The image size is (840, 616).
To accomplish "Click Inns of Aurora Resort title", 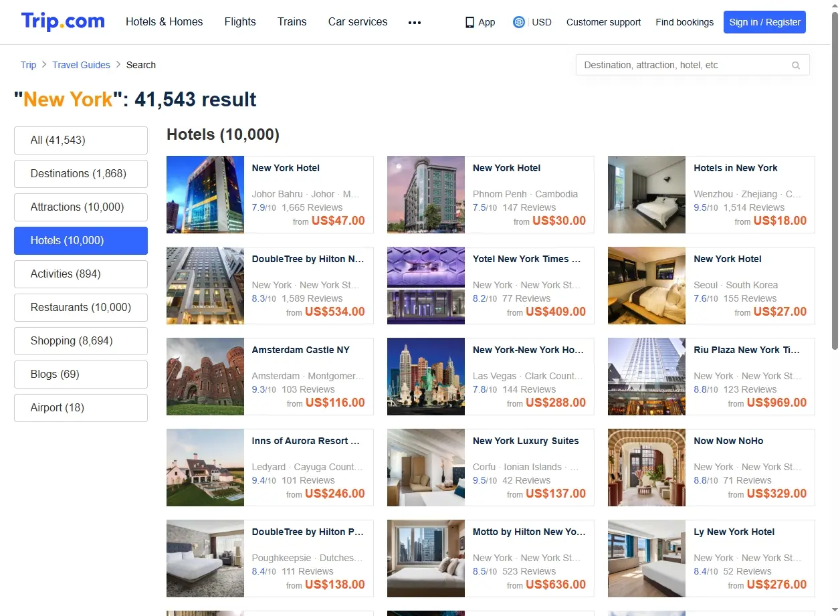I will pyautogui.click(x=306, y=441).
